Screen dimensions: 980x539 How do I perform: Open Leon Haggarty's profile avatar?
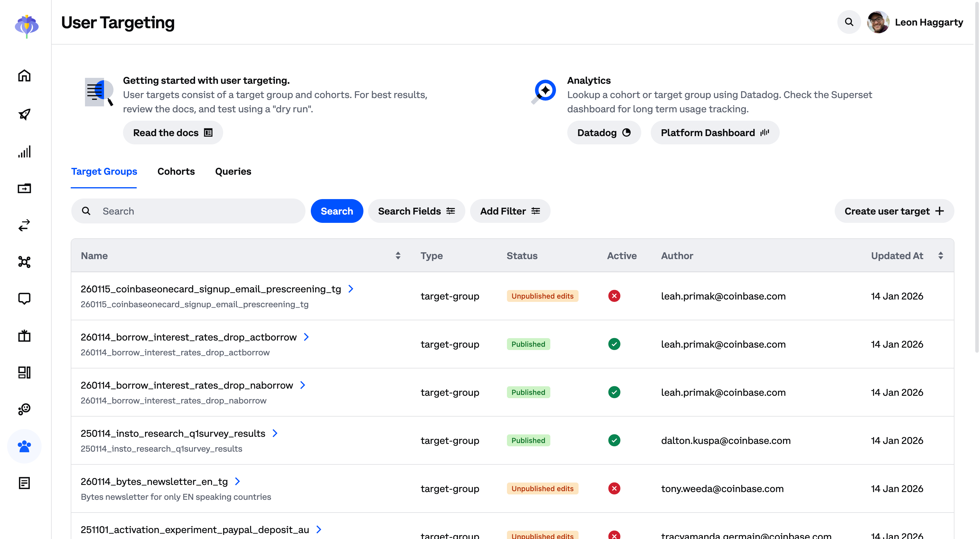(878, 22)
